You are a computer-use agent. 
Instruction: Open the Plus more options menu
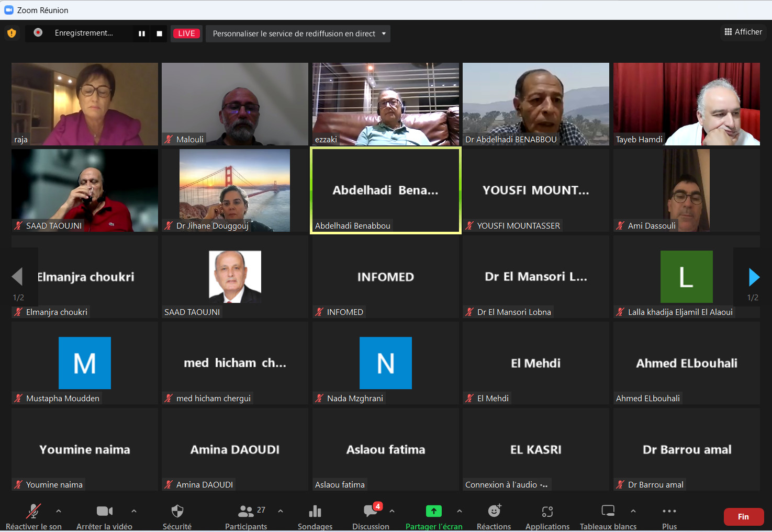(669, 512)
